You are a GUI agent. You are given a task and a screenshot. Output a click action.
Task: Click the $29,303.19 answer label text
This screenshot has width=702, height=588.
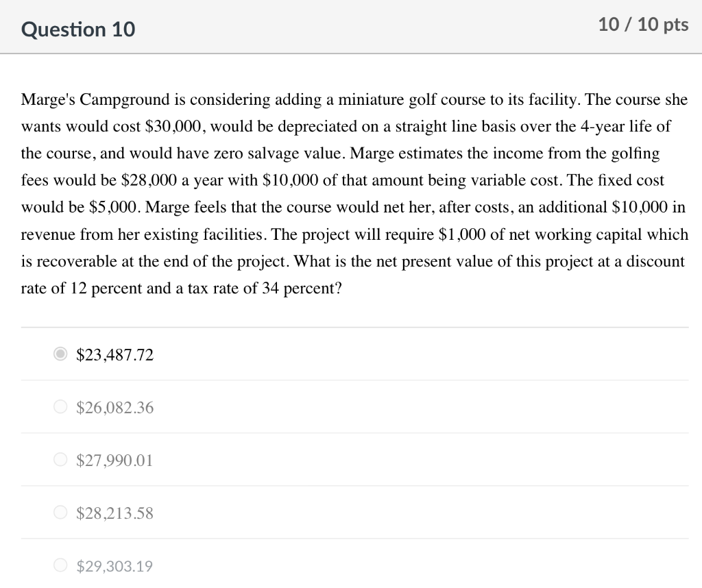tap(114, 566)
